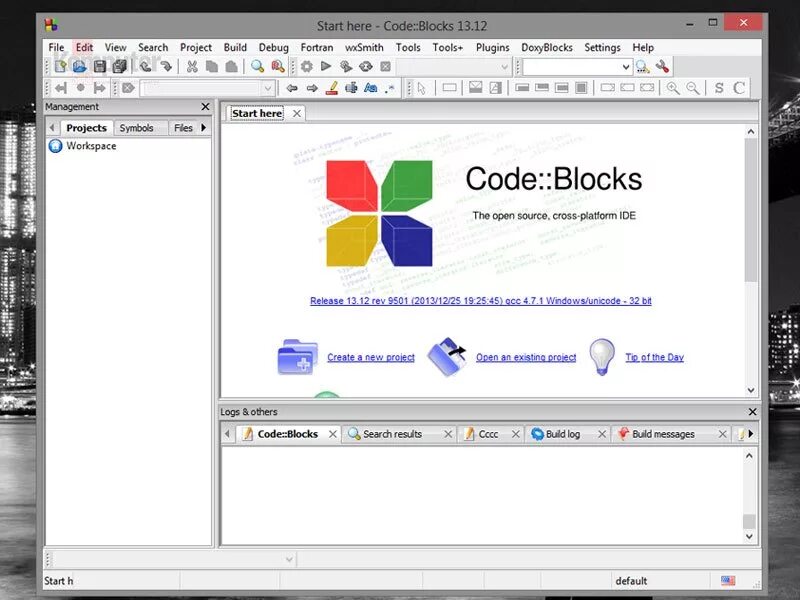Click the Open an existing project link
Image resolution: width=800 pixels, height=600 pixels.
526,357
